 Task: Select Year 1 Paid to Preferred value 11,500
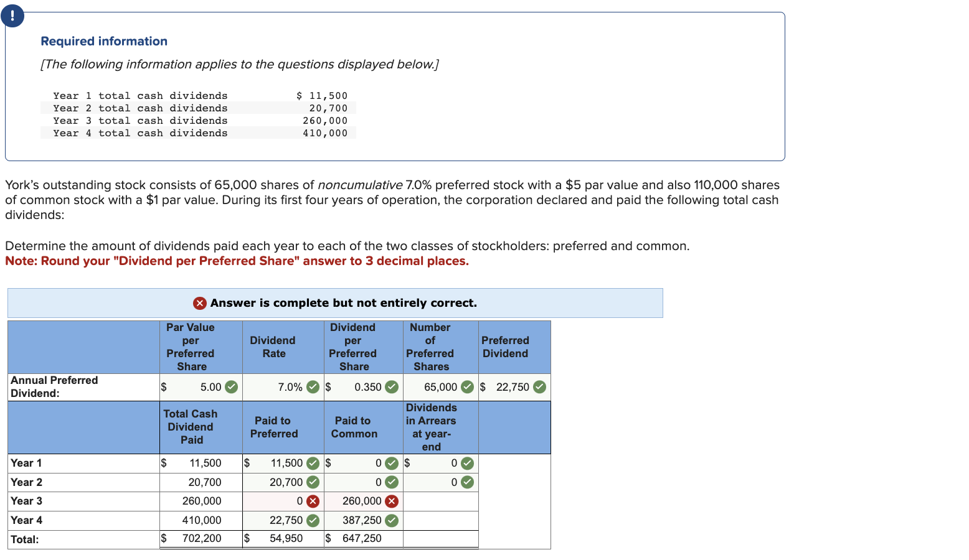coord(283,463)
